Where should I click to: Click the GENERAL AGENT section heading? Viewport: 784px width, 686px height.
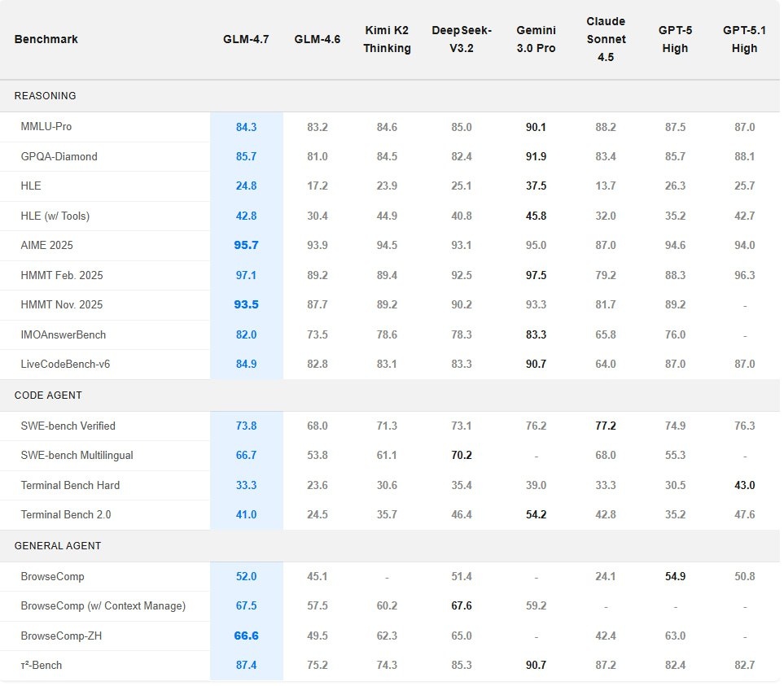pyautogui.click(x=58, y=545)
